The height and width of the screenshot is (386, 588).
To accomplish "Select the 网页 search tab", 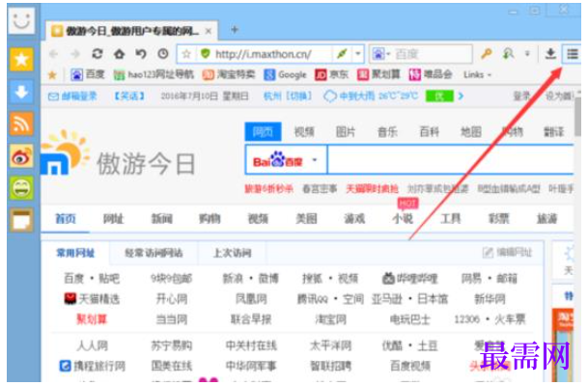I will pyautogui.click(x=263, y=131).
